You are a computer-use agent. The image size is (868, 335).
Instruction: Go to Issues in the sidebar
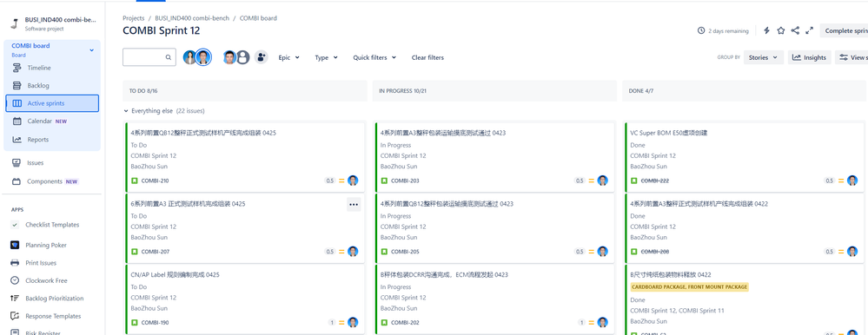36,163
